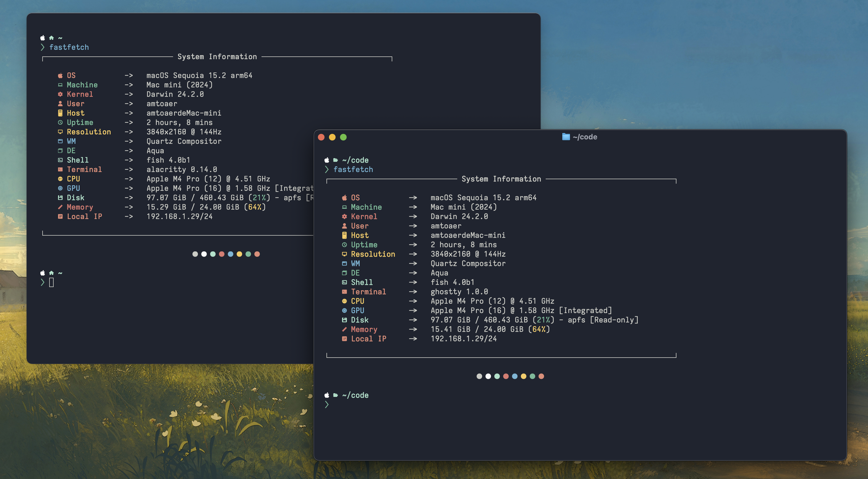This screenshot has height=479, width=868.
Task: Click the Shell icon in Ghostty window
Action: [344, 282]
